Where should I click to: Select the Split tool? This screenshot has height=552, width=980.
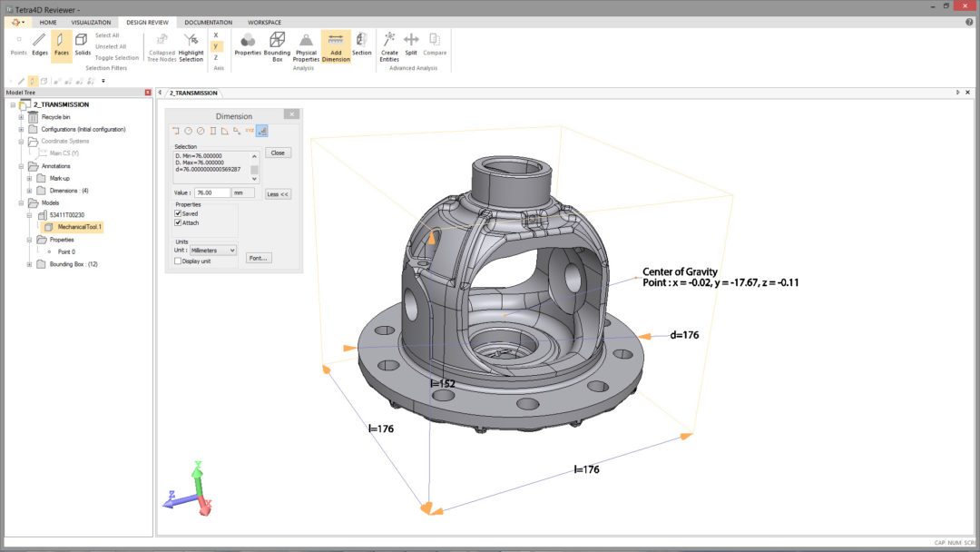coord(411,44)
